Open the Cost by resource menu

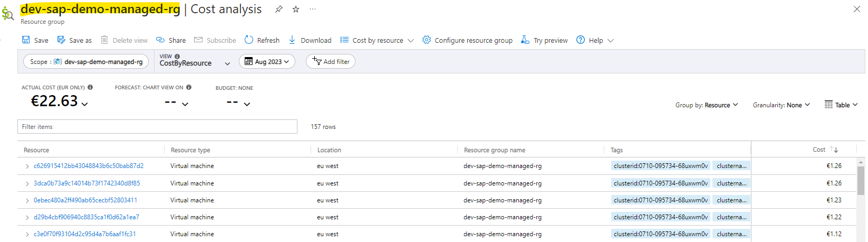[x=377, y=40]
